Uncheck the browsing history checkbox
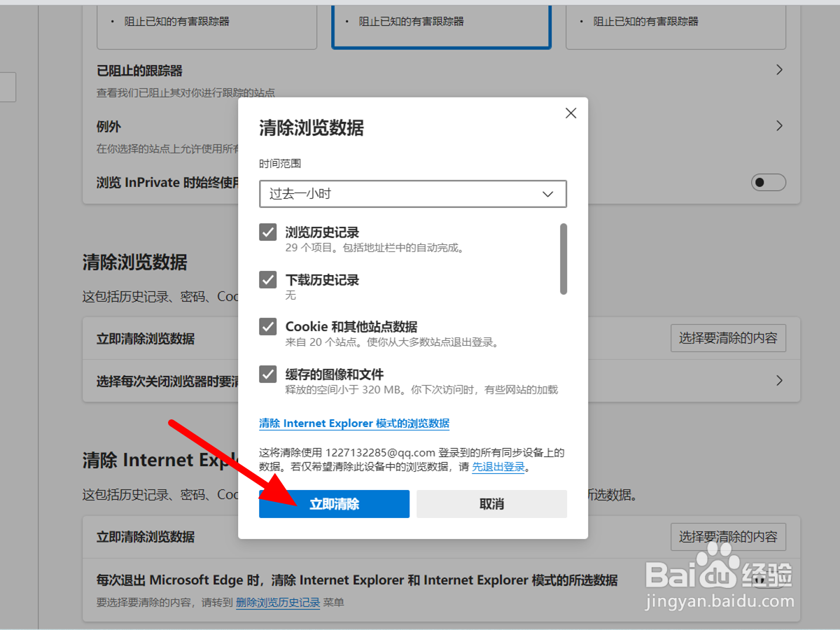This screenshot has width=840, height=630. pyautogui.click(x=268, y=232)
